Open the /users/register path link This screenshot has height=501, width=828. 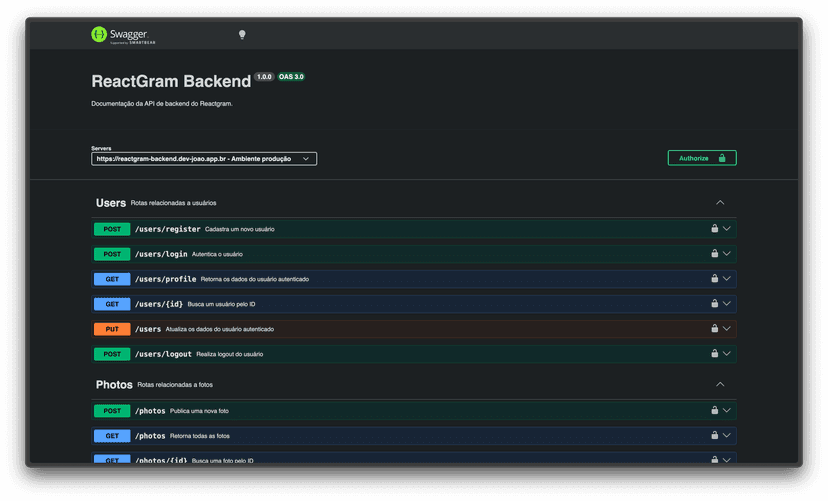click(167, 229)
